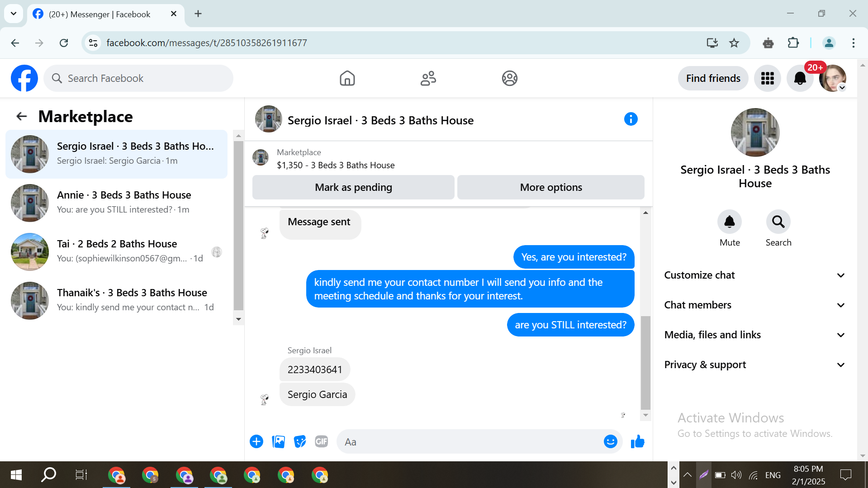
Task: Open the new tab button
Action: pyautogui.click(x=198, y=14)
